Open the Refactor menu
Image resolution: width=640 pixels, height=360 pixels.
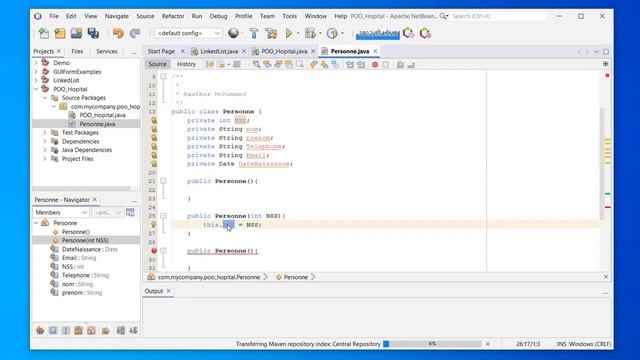pyautogui.click(x=173, y=16)
